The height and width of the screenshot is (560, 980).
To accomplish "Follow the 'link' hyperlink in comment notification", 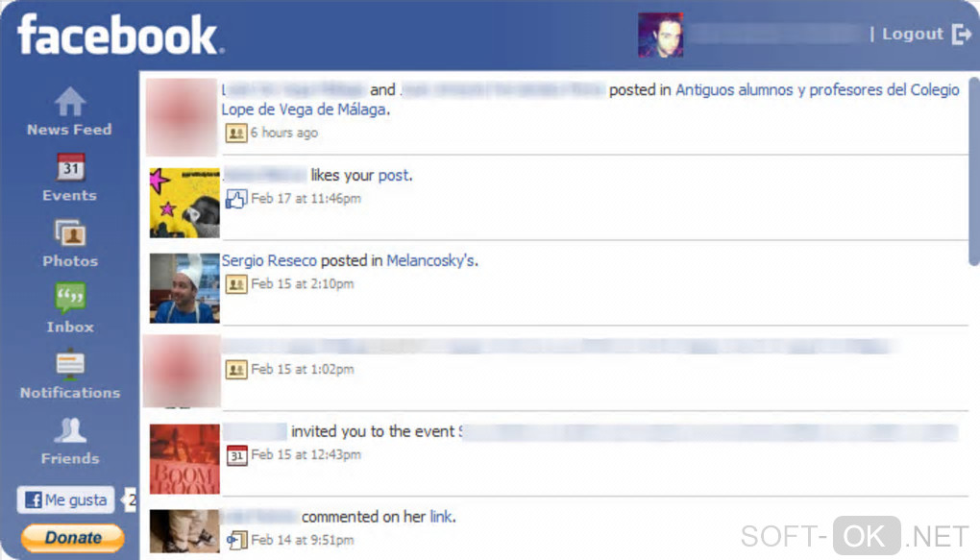I will coord(441,517).
